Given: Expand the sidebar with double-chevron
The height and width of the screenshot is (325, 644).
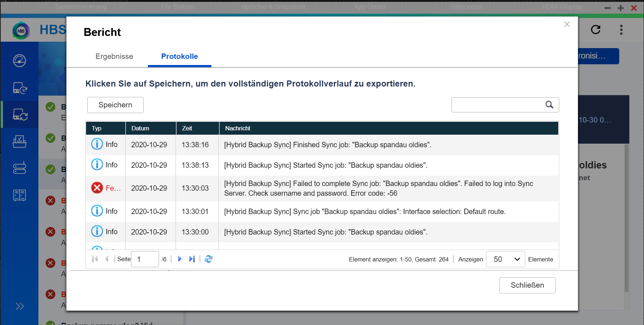Looking at the screenshot, I should click(x=20, y=306).
